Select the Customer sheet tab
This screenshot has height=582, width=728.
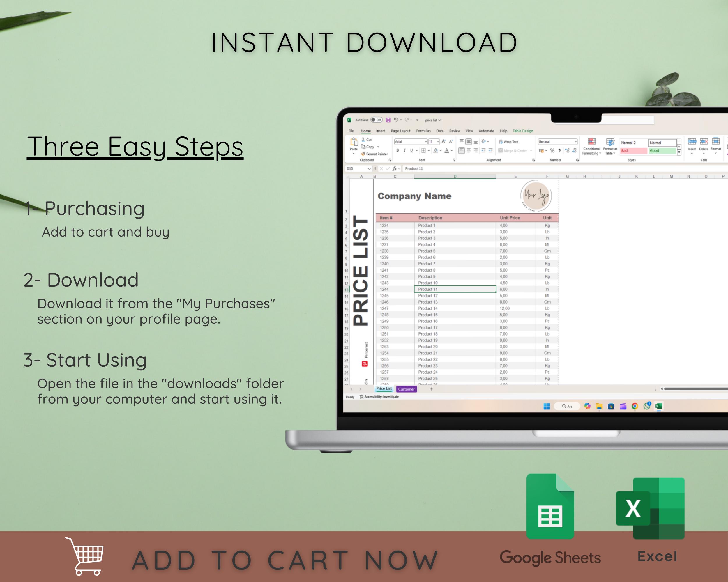click(407, 389)
